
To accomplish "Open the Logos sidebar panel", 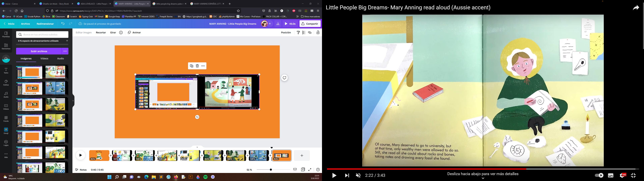I will 6,143.
